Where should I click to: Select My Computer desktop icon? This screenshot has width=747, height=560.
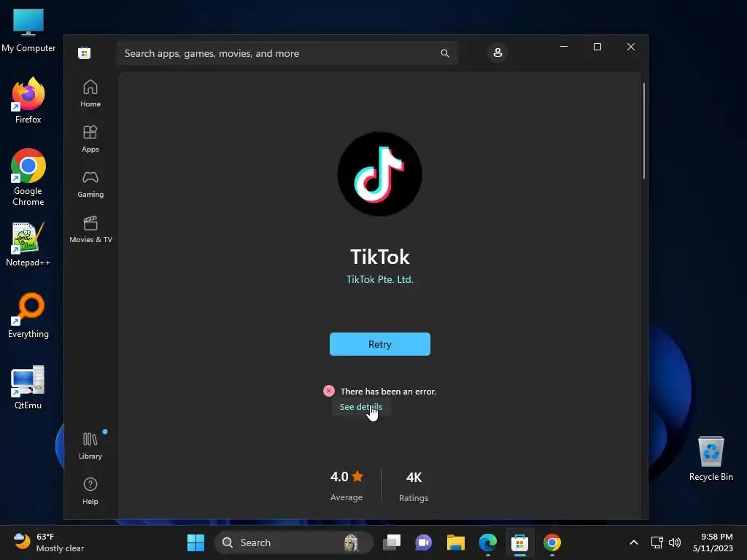coord(28,31)
